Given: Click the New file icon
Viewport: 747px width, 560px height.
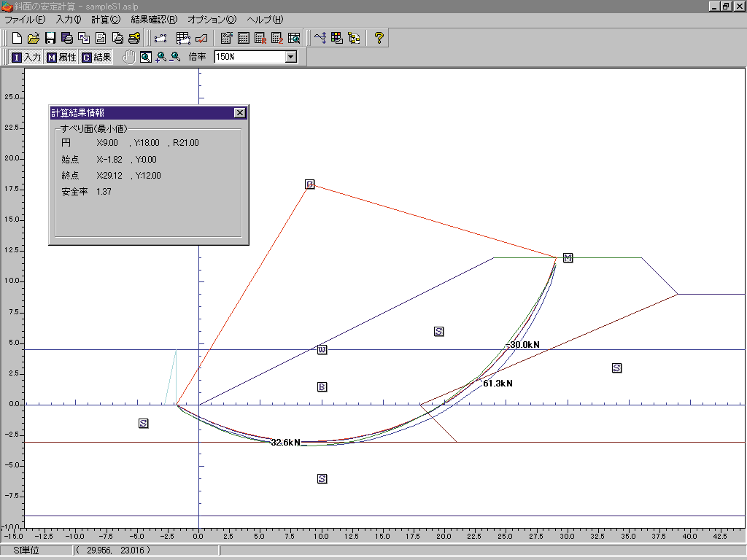Looking at the screenshot, I should [x=16, y=38].
